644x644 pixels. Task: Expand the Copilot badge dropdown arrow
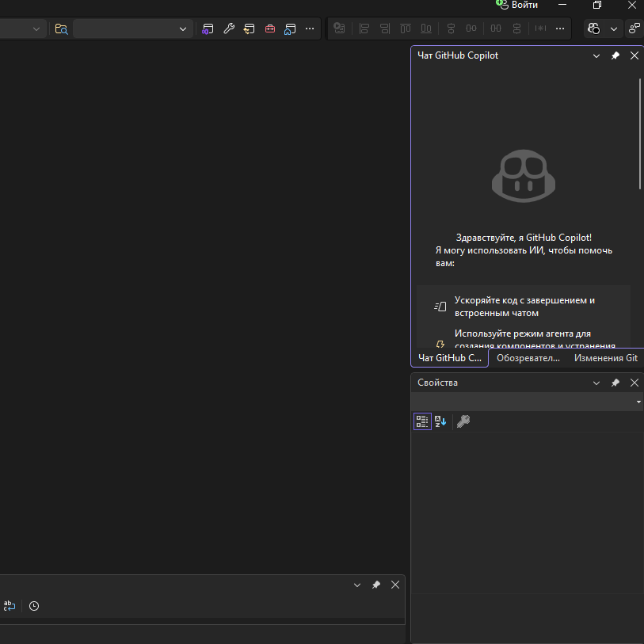coord(614,29)
